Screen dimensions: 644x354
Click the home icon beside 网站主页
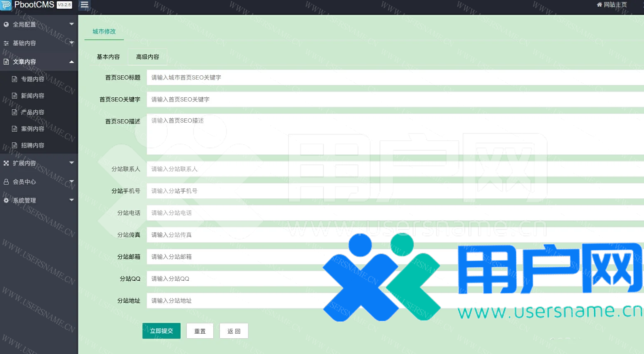(599, 5)
